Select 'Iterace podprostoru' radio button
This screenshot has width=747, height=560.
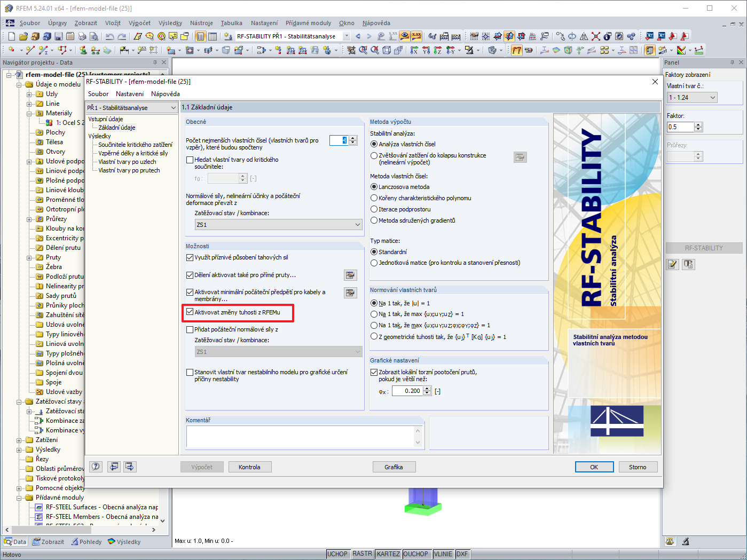coord(374,209)
